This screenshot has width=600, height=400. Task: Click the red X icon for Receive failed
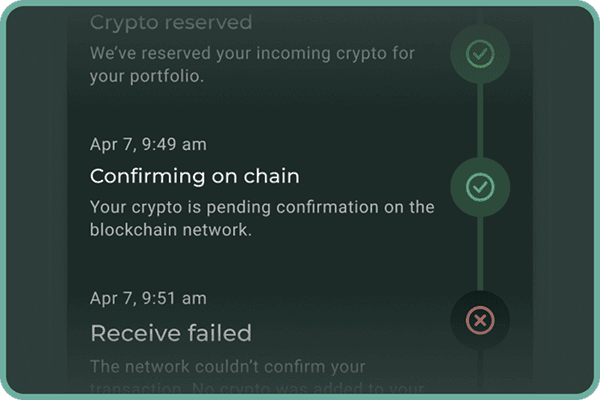481,320
